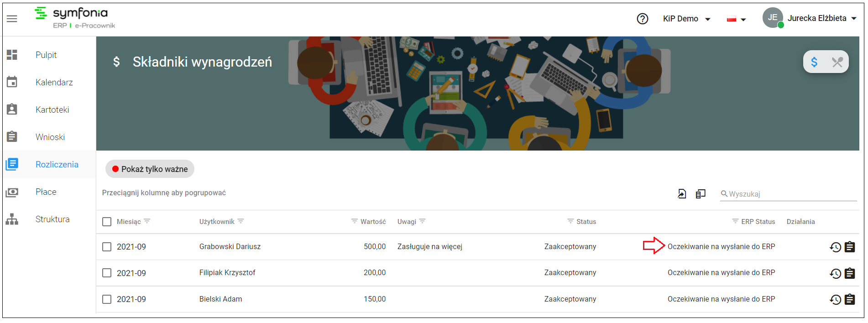868x323 pixels.
Task: Click the dollar sign toggle icon
Action: pyautogui.click(x=814, y=62)
